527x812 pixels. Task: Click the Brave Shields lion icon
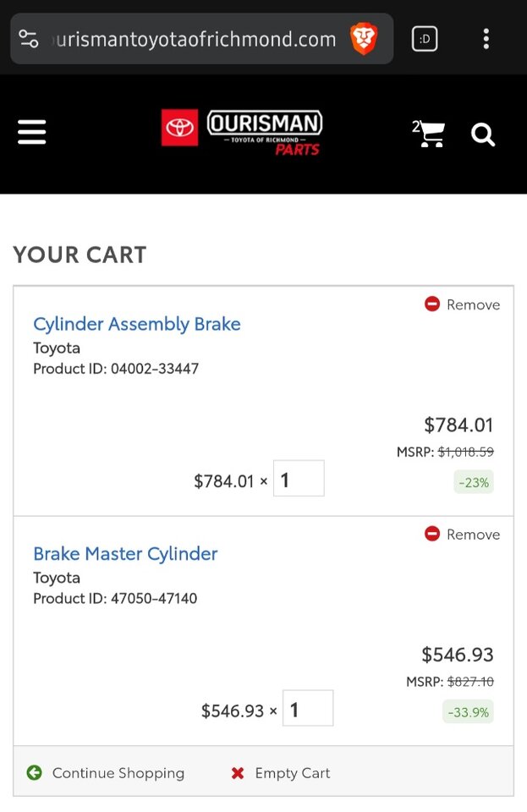click(x=364, y=39)
